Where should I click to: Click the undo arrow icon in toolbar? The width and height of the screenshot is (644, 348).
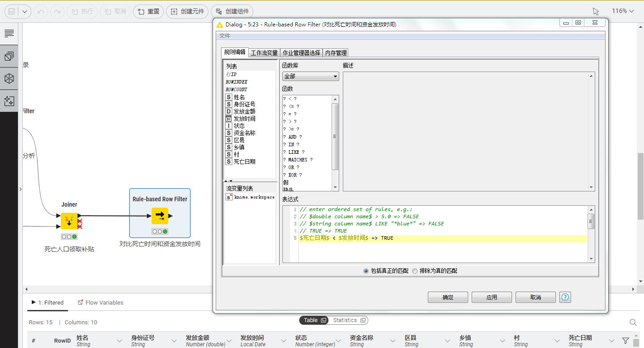click(41, 11)
